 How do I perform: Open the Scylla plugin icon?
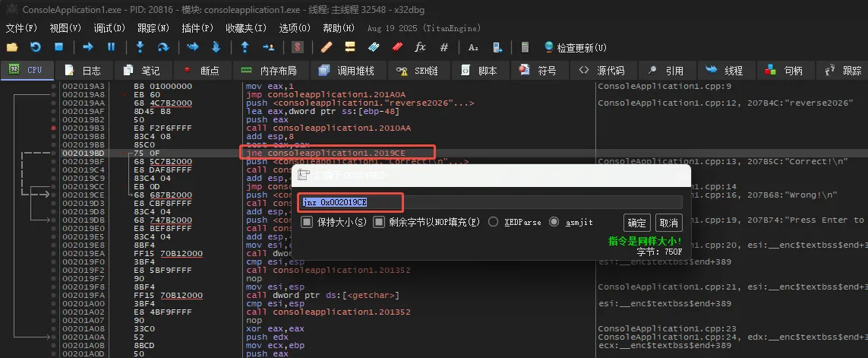pos(298,47)
